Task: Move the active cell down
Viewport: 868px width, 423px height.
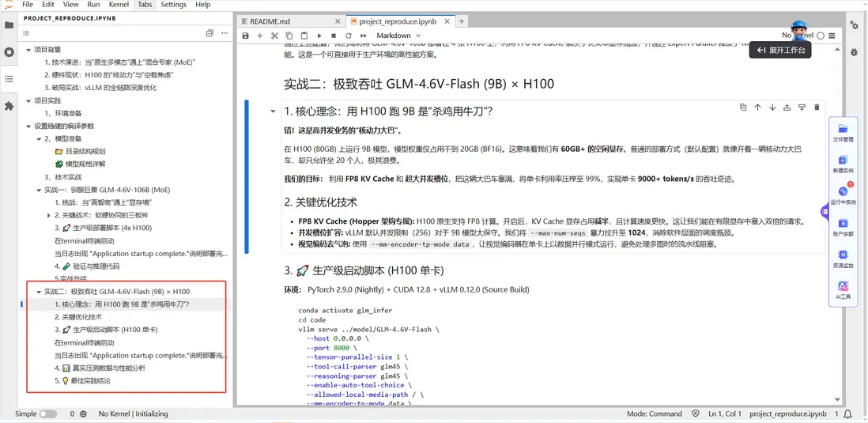Action: point(772,108)
